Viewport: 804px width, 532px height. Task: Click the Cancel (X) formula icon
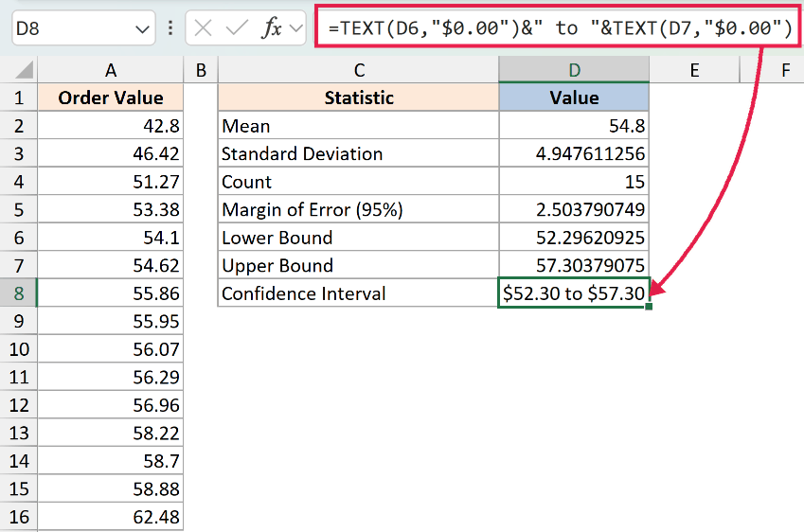point(203,28)
